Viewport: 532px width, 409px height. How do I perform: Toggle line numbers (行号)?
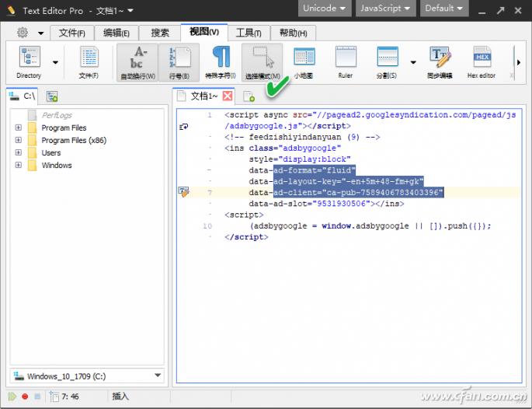pos(179,61)
